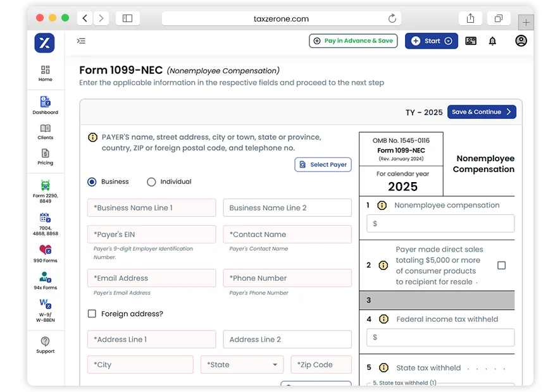The height and width of the screenshot is (392, 560).
Task: Select the 990 Forms sidebar icon
Action: click(x=45, y=252)
